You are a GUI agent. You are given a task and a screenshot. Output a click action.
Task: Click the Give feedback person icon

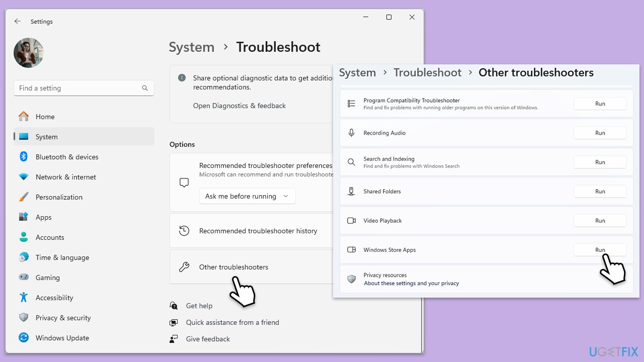[x=174, y=339]
